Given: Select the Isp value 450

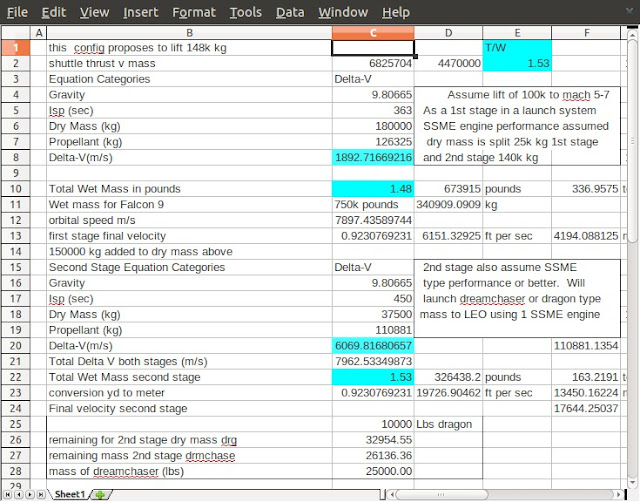Looking at the screenshot, I should click(373, 299).
